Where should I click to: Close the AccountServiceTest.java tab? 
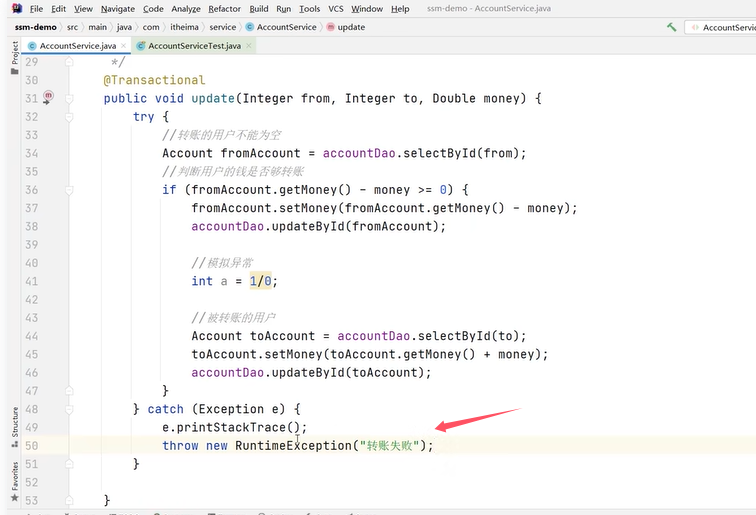(x=249, y=45)
